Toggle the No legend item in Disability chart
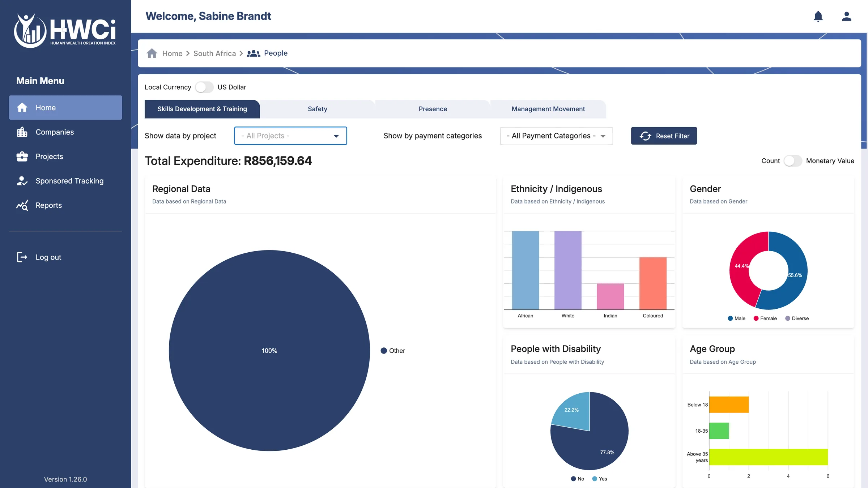The width and height of the screenshot is (868, 488). [x=578, y=479]
